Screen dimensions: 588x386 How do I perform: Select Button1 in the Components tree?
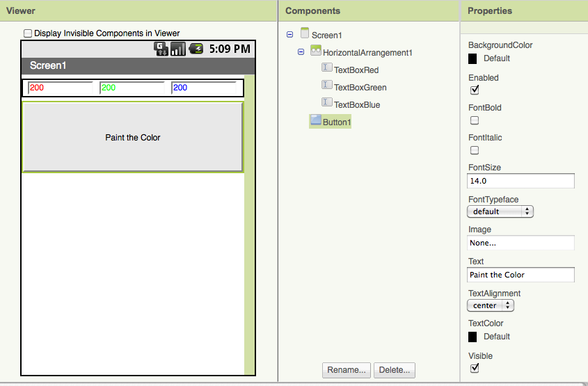[337, 122]
